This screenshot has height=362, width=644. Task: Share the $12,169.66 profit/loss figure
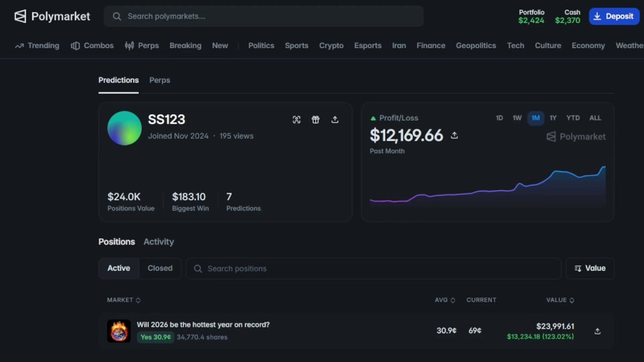(x=454, y=136)
